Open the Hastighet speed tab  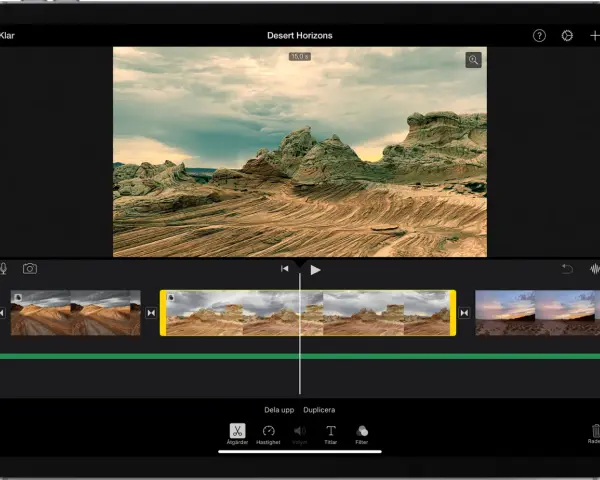point(268,435)
